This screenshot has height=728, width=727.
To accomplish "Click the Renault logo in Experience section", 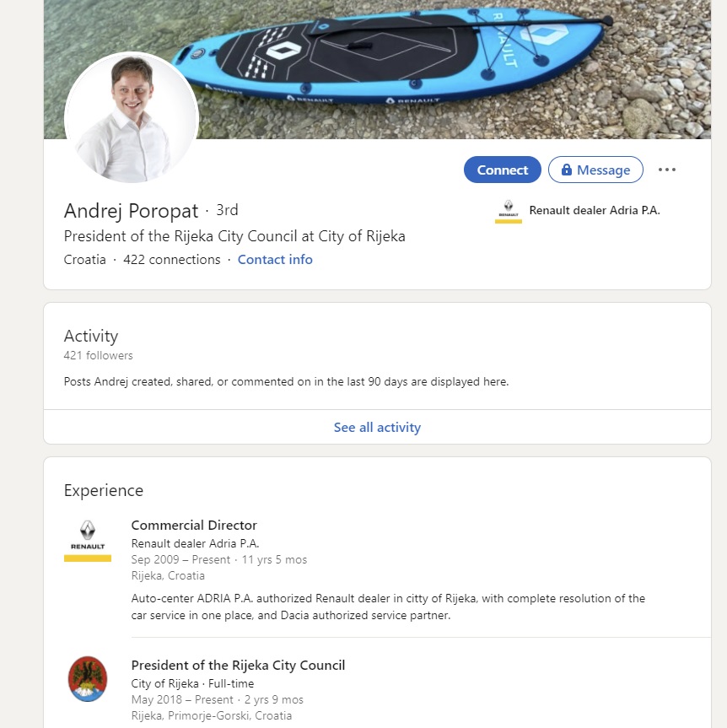I will [x=88, y=540].
